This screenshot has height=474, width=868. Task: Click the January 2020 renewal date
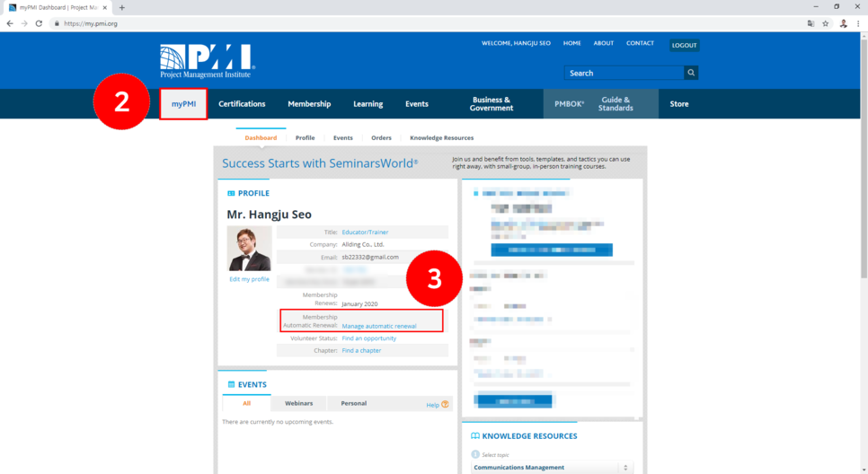(x=359, y=303)
